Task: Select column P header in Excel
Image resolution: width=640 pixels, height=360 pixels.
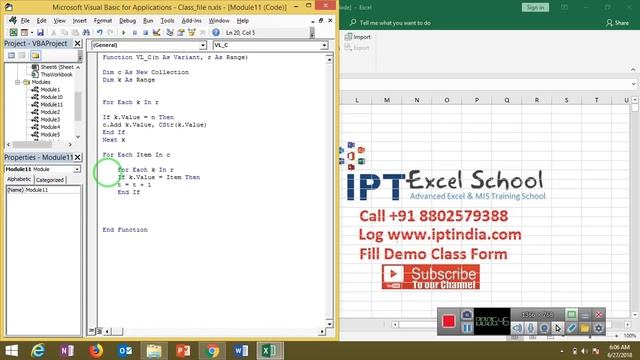Action: click(x=477, y=100)
